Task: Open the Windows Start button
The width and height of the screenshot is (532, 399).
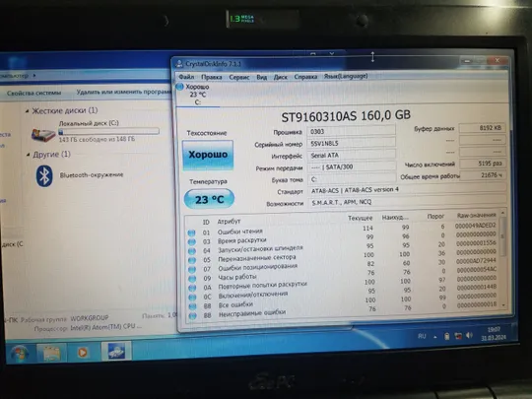Action: [20, 353]
